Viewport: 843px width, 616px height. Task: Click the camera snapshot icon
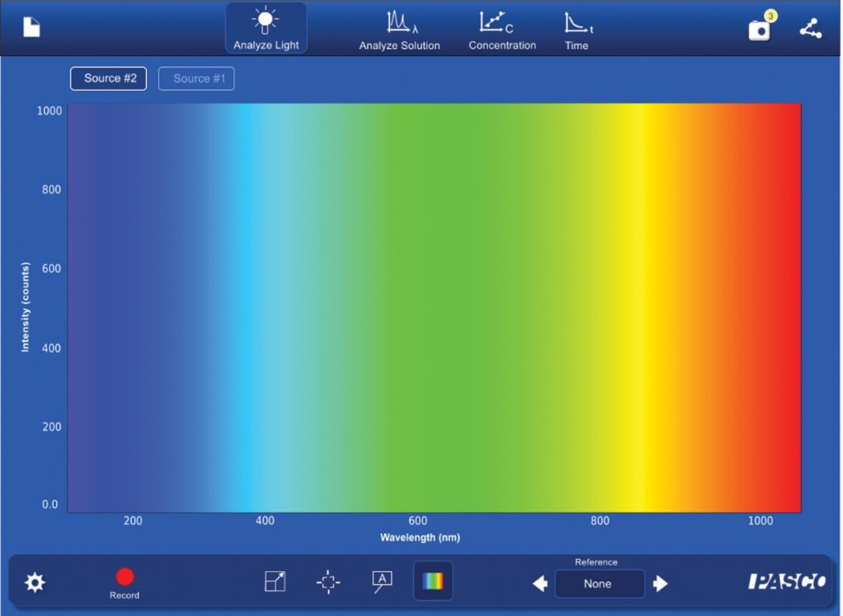759,29
